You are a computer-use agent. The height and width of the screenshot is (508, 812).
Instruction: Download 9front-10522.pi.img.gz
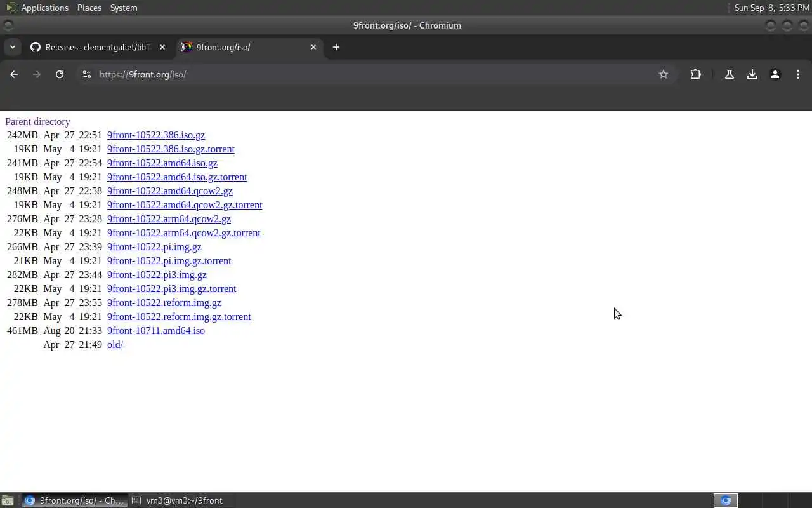point(154,247)
